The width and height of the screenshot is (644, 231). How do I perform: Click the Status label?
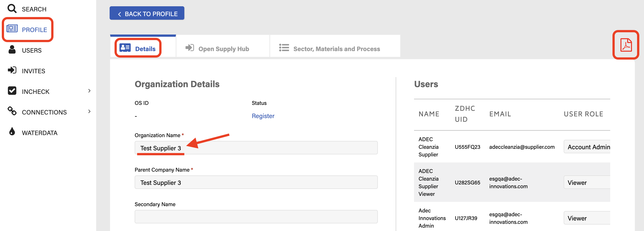point(259,103)
